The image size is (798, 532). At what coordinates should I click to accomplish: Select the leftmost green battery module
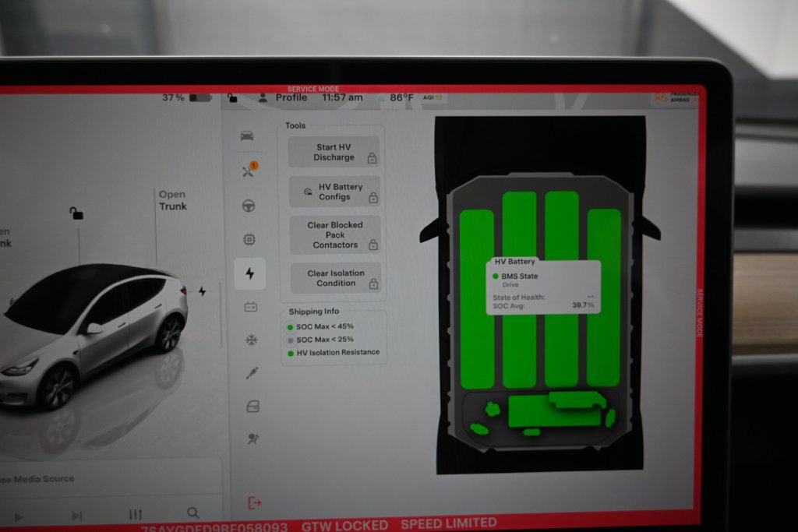click(477, 299)
